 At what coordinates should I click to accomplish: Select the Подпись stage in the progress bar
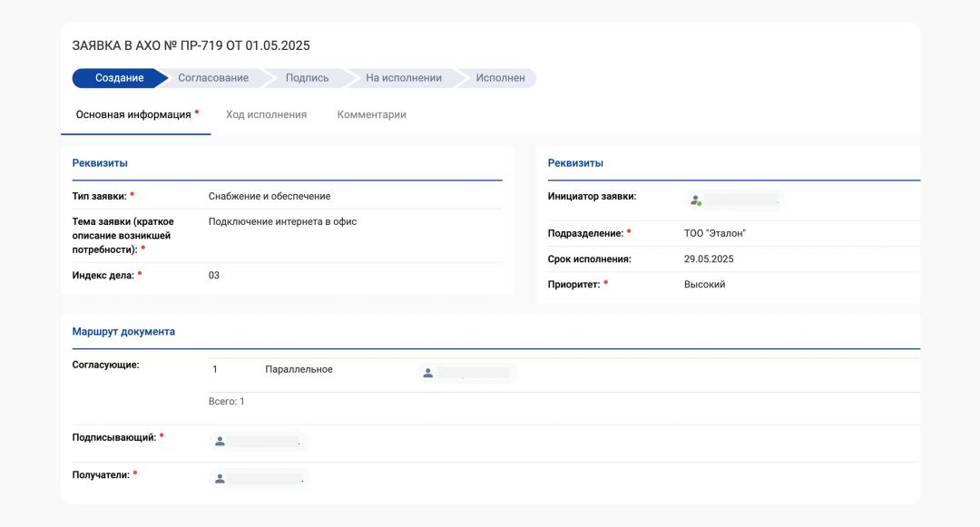coord(307,78)
